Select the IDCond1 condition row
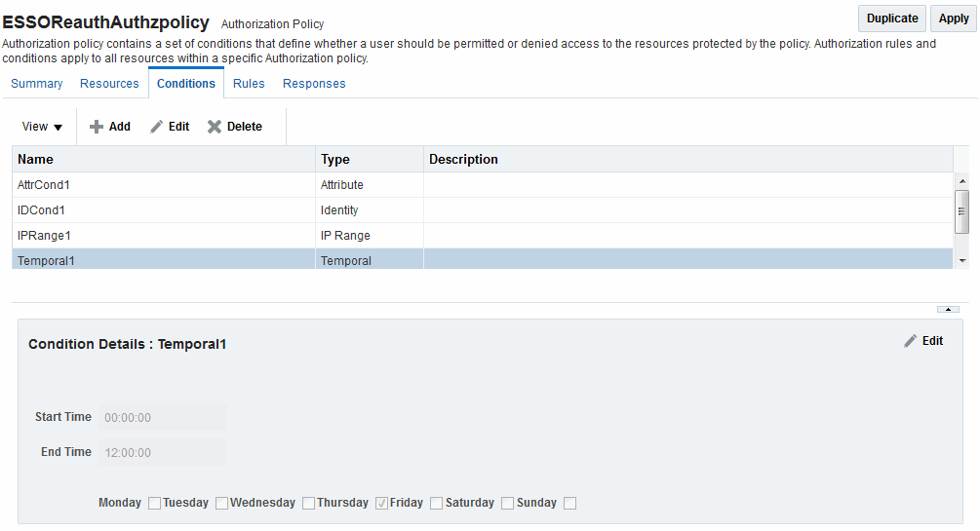Image resolution: width=980 pixels, height=531 pixels. click(x=483, y=210)
